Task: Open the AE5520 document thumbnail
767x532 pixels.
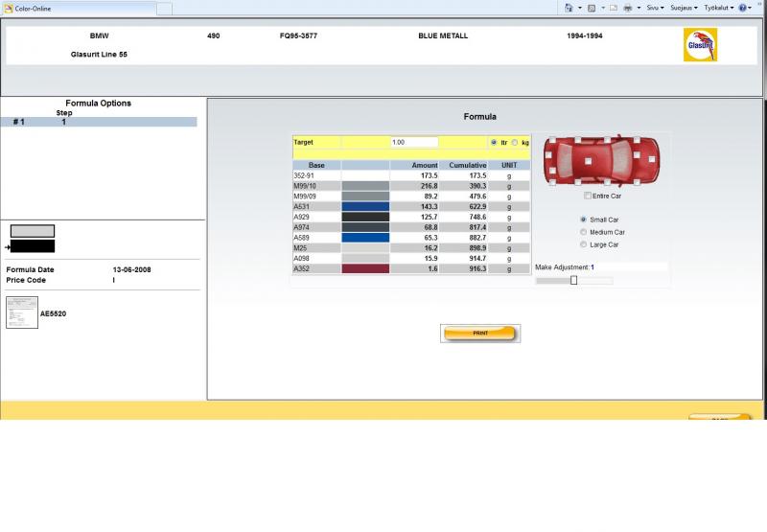Action: 22,312
